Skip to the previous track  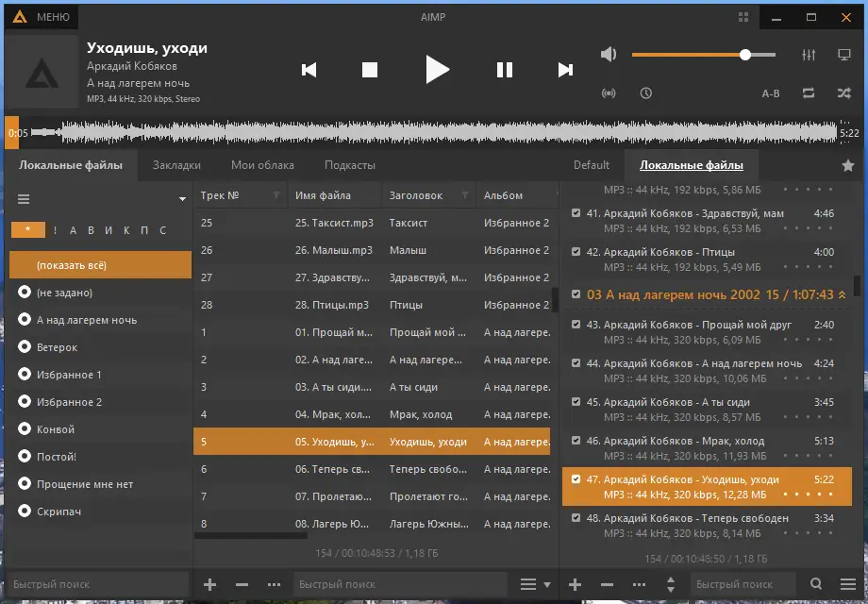[x=309, y=70]
